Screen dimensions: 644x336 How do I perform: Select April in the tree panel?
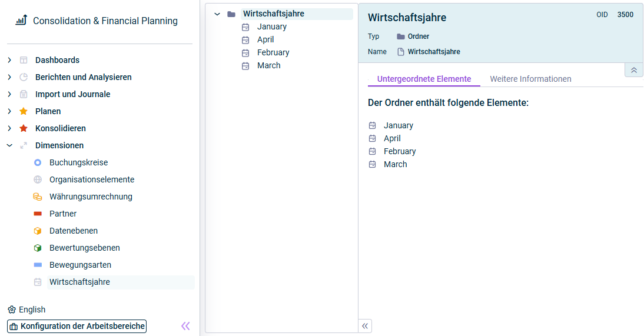[x=265, y=40]
